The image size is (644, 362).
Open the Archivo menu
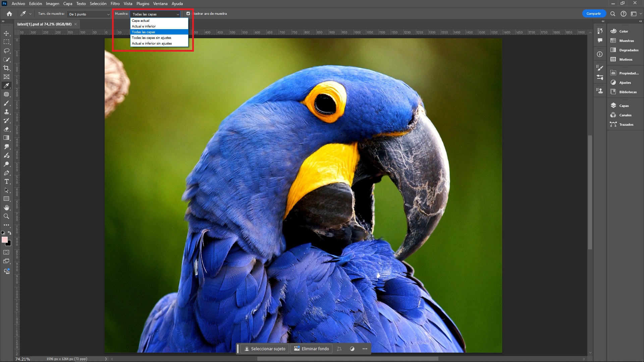pos(18,4)
